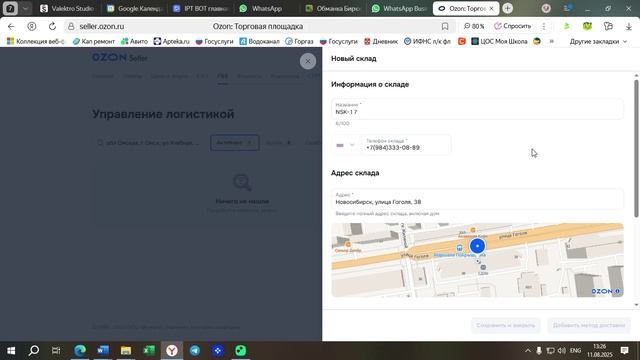Switch the ENG input language indicator
Image resolution: width=640 pixels, height=360 pixels.
(x=576, y=350)
